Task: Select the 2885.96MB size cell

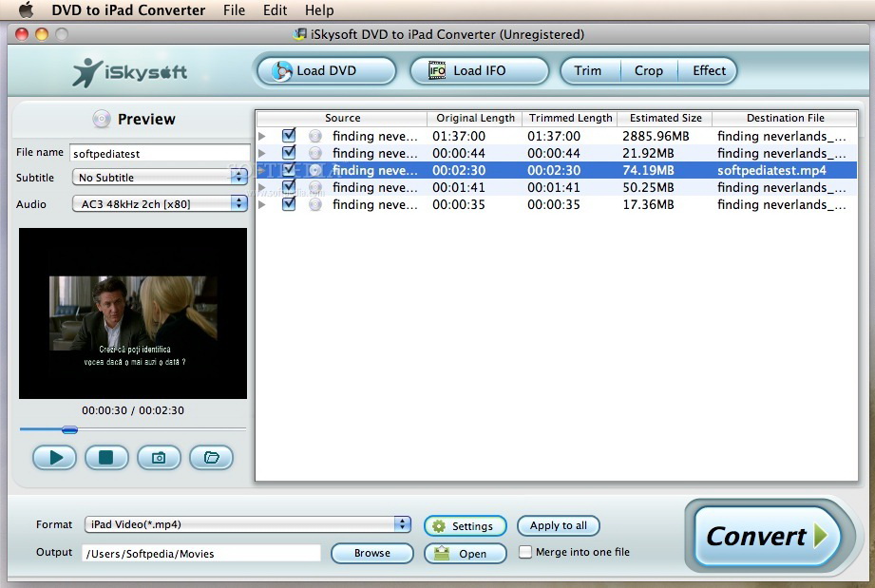Action: pos(656,136)
